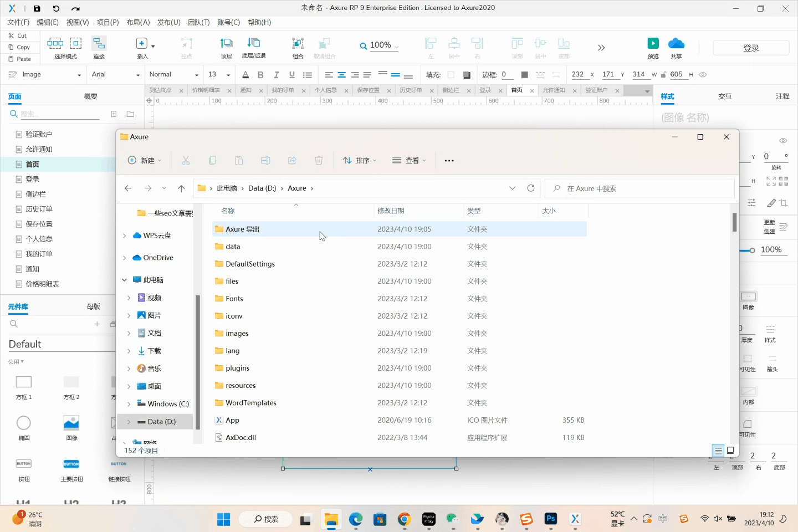This screenshot has width=798, height=532.
Task: Expand the WPS云盘 tree node
Action: coord(125,236)
